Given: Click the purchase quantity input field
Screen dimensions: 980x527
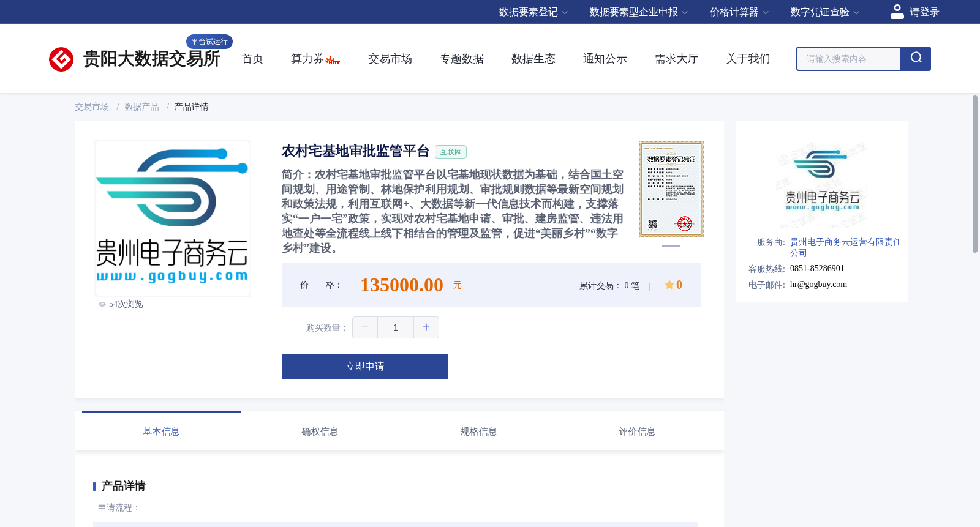Looking at the screenshot, I should (396, 327).
